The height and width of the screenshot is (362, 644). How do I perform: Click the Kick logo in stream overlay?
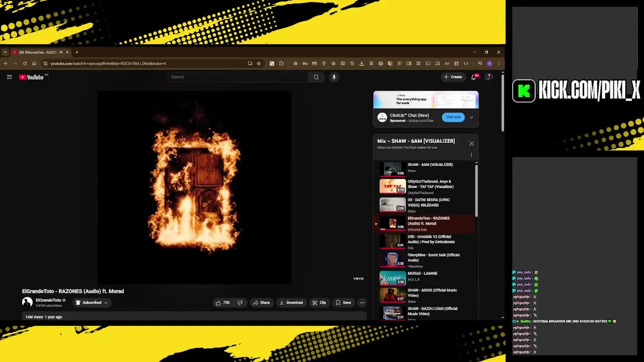524,91
